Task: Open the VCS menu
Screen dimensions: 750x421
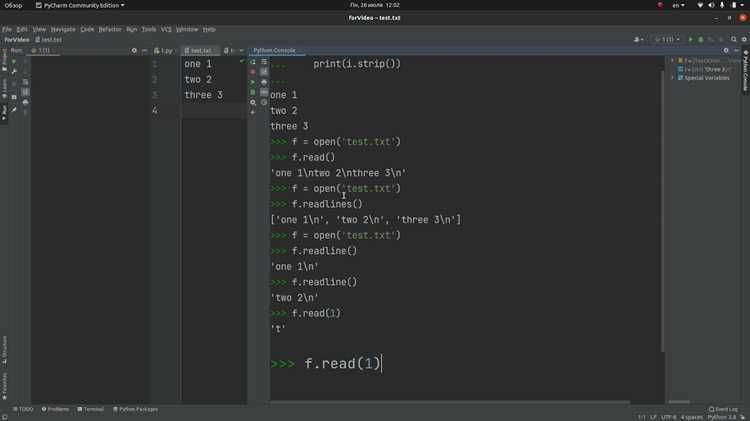Action: (166, 29)
